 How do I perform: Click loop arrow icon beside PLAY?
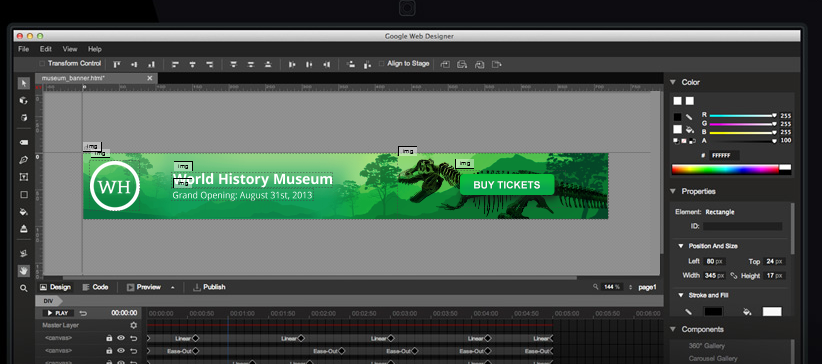pyautogui.click(x=83, y=313)
